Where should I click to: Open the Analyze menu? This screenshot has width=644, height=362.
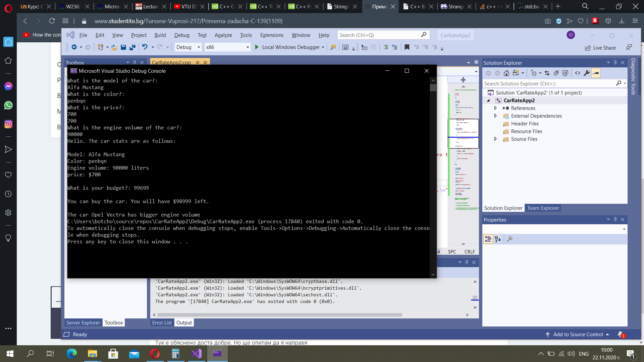tap(223, 35)
